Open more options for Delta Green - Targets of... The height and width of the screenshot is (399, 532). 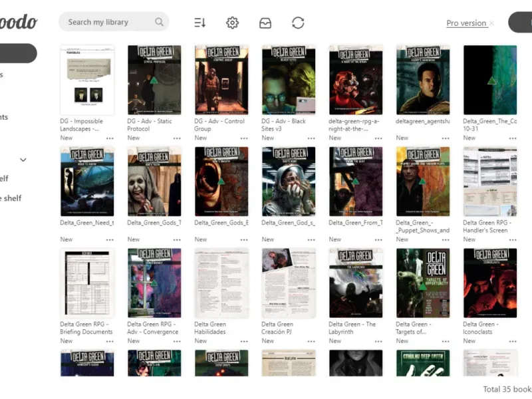(x=446, y=341)
